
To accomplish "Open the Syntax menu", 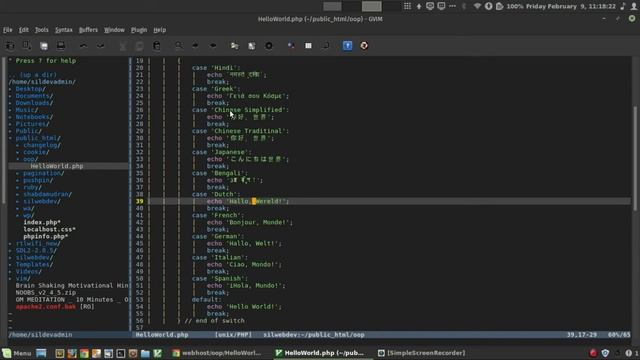I will 64,30.
